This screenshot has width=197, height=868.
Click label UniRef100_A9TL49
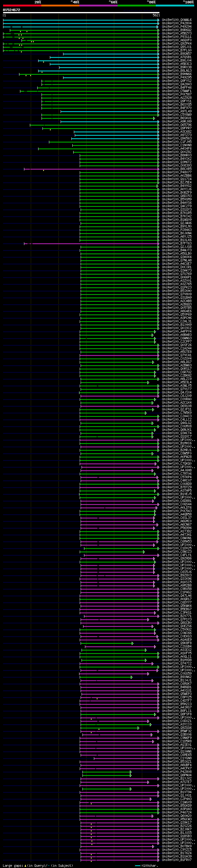point(176,111)
